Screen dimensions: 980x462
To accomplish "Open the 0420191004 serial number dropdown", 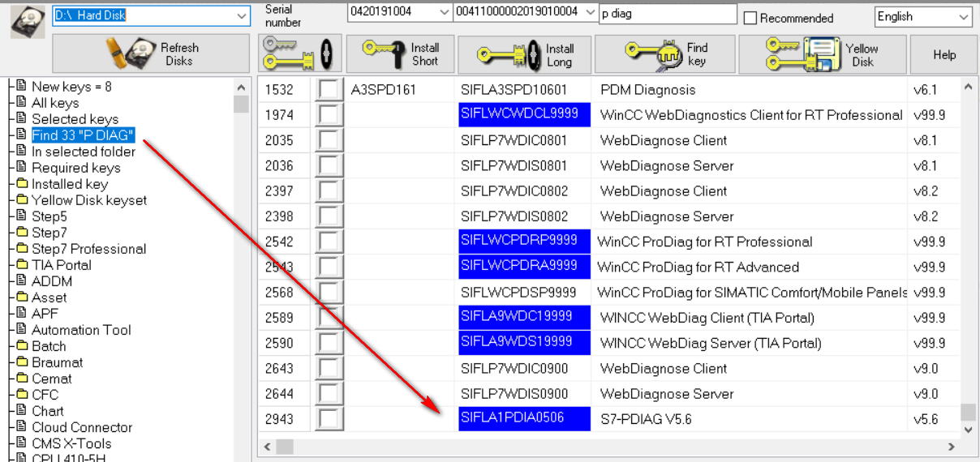I will tap(443, 11).
